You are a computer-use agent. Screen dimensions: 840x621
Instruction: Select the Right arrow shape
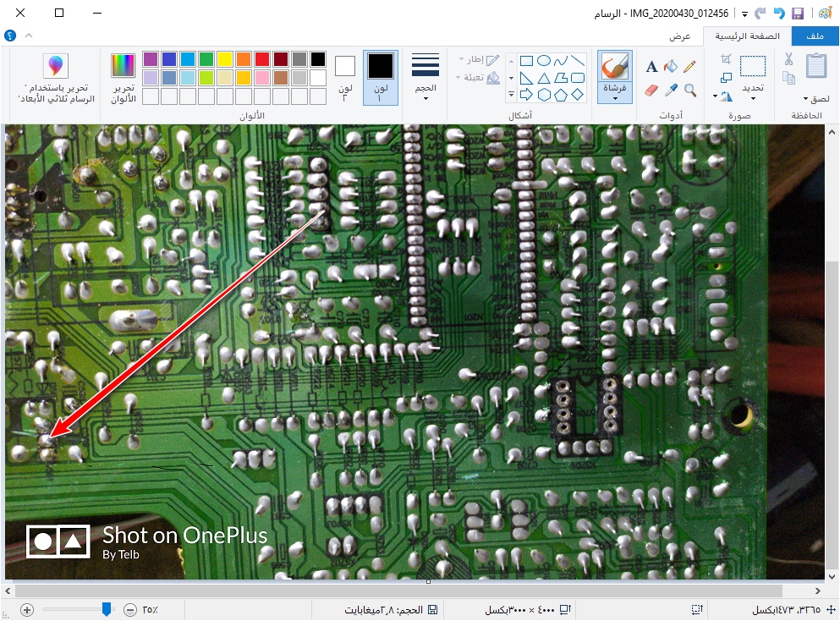[527, 95]
